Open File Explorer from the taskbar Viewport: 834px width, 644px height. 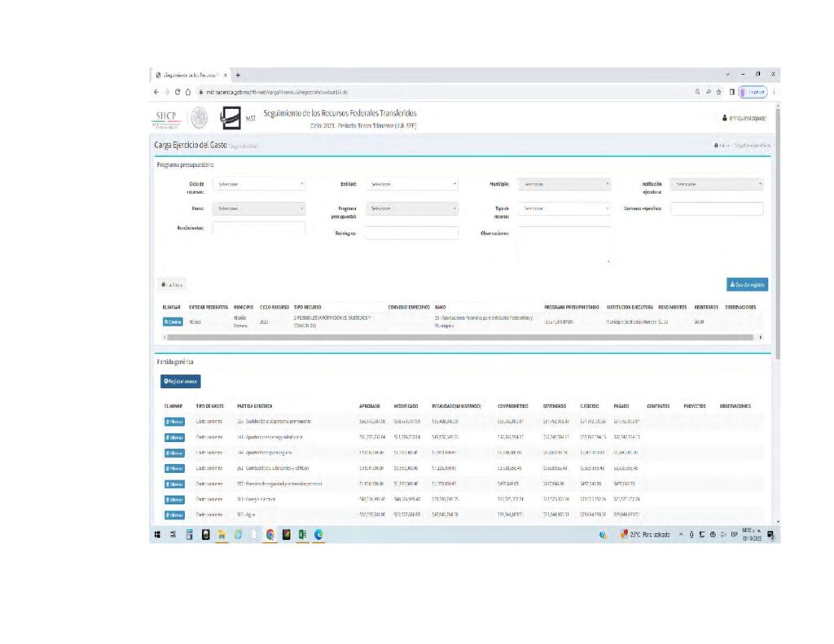[222, 534]
